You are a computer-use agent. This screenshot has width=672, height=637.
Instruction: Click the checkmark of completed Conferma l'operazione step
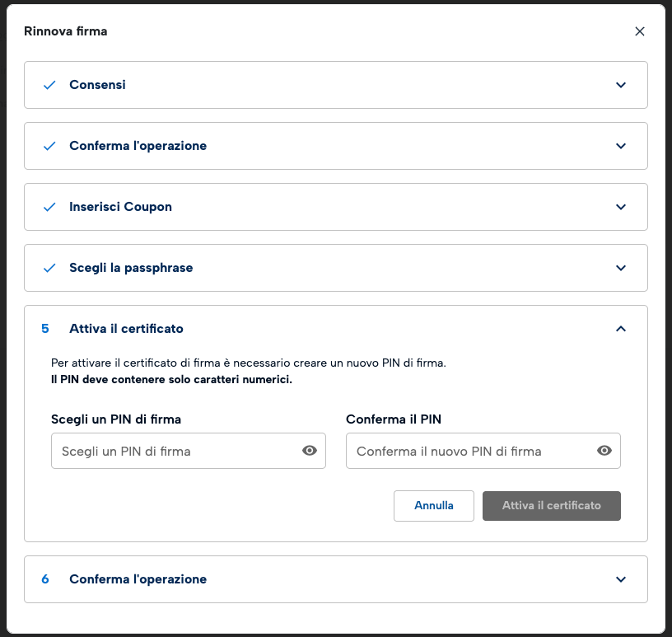tap(49, 146)
